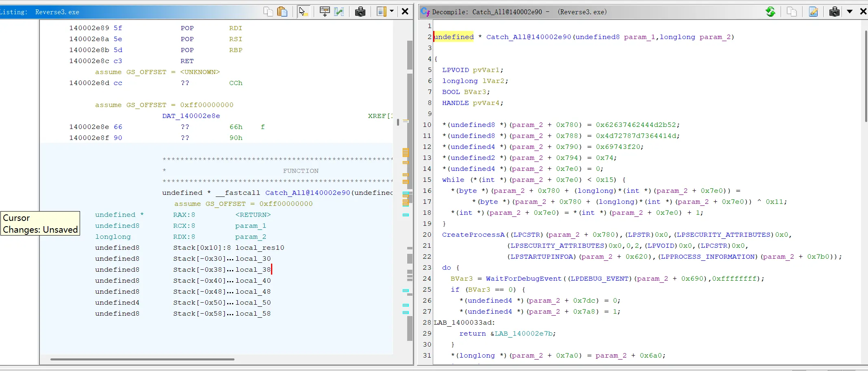Take a Listing snapshot with camera icon
The image size is (868, 371).
tap(360, 11)
